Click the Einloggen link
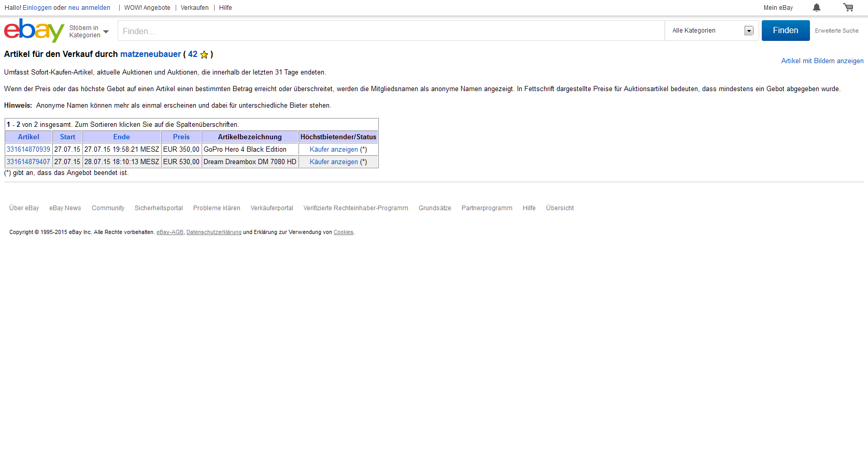The width and height of the screenshot is (868, 468). click(x=37, y=8)
